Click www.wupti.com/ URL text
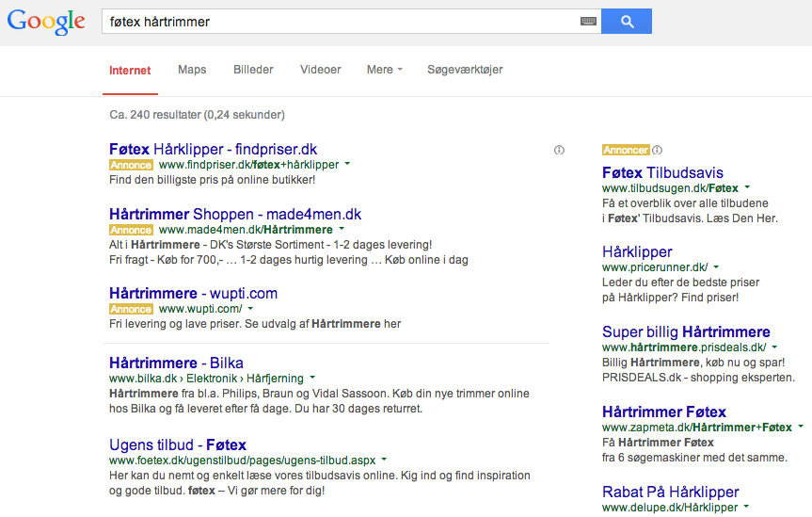812x517 pixels. (x=200, y=309)
